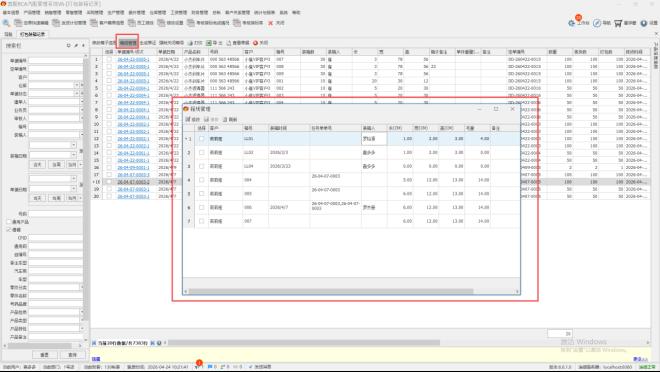Screen dimensions: 660x372
Task: Click the window-position icon in search panel header
Action: point(69,45)
